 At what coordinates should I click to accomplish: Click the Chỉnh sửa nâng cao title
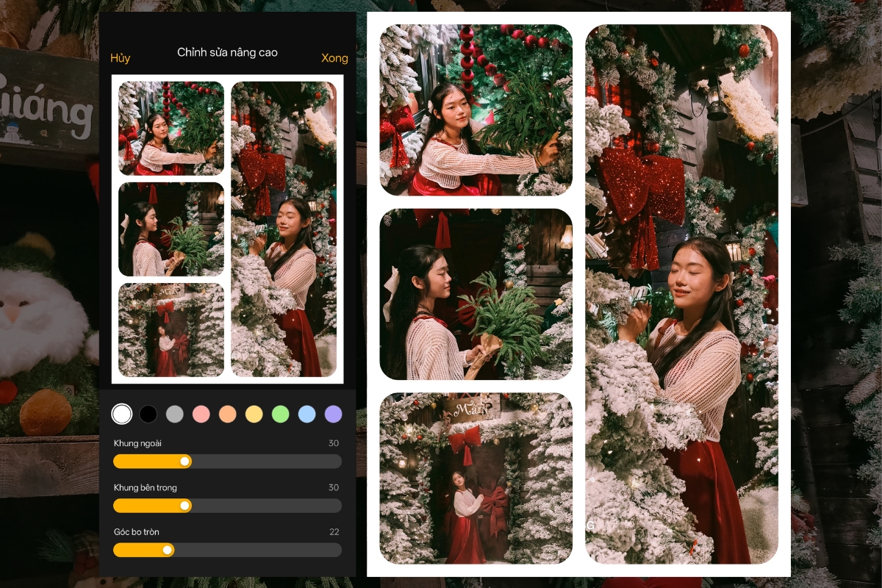click(x=228, y=53)
